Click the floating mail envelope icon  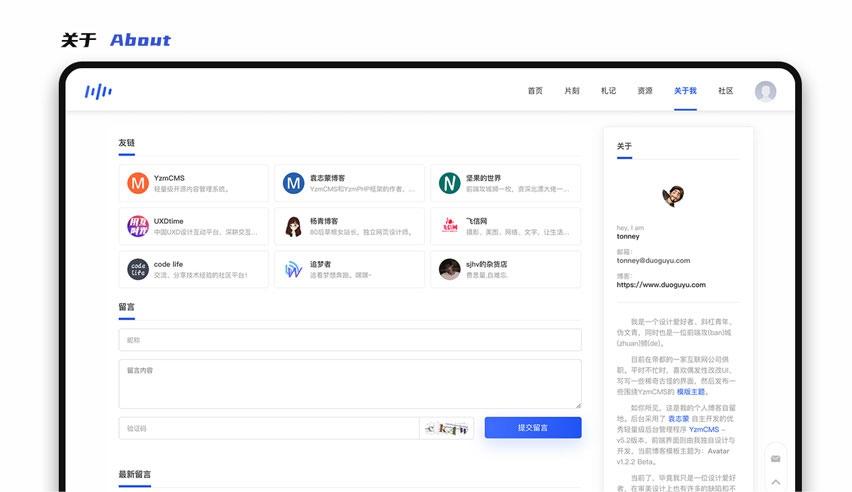click(775, 458)
